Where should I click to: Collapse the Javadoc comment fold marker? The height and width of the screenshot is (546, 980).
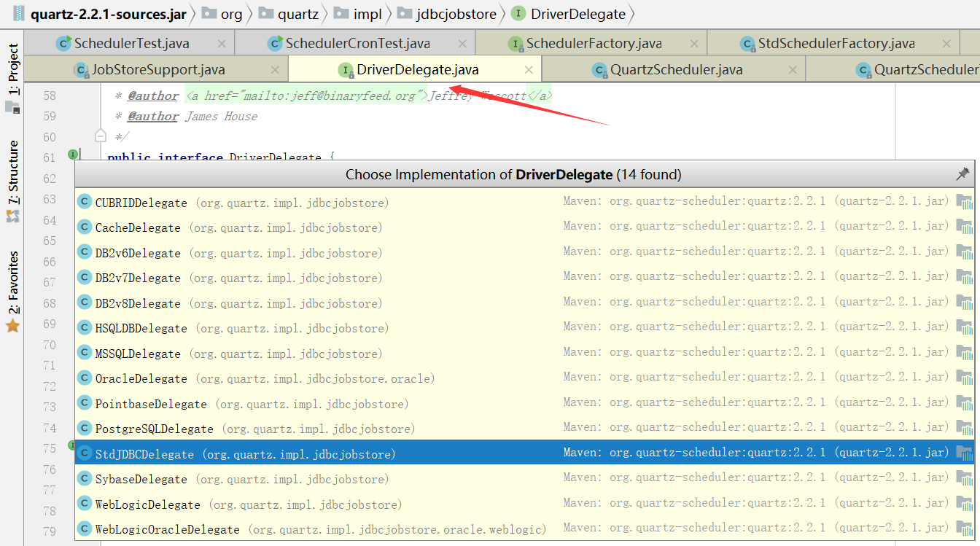click(101, 136)
